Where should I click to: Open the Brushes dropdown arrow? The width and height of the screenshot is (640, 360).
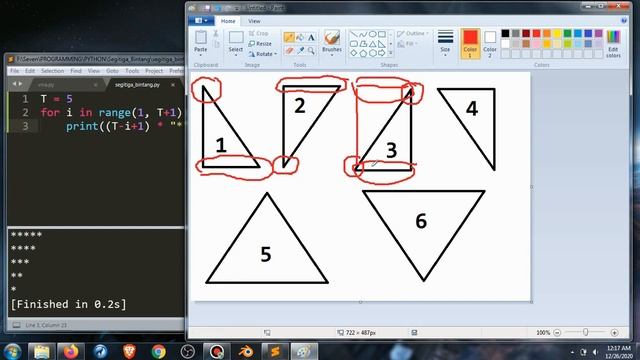[x=332, y=55]
